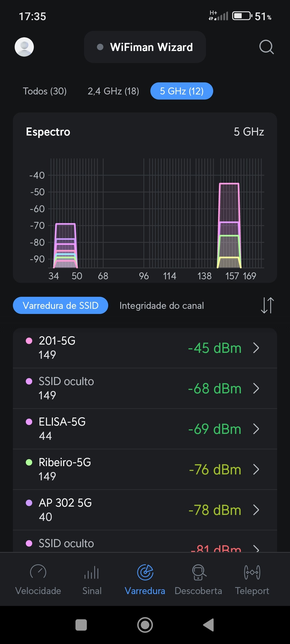
Task: Tap the search magnifier icon
Action: tap(266, 47)
